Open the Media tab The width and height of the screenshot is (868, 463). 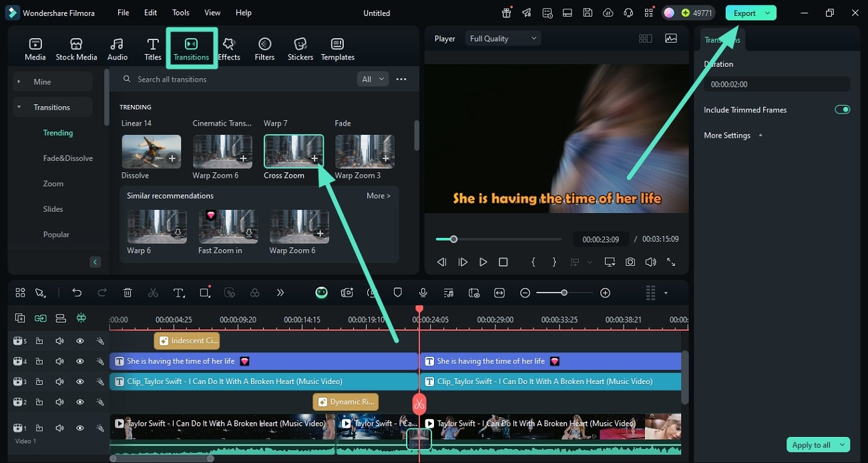tap(35, 49)
